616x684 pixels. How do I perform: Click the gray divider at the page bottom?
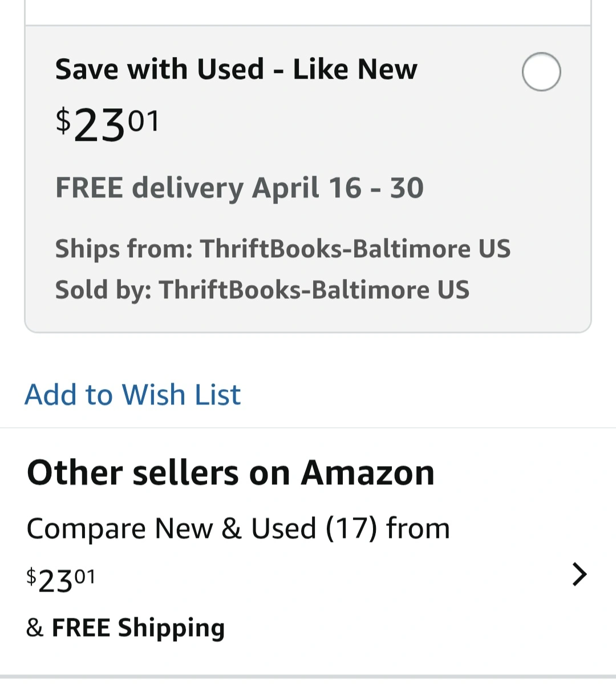click(x=308, y=678)
